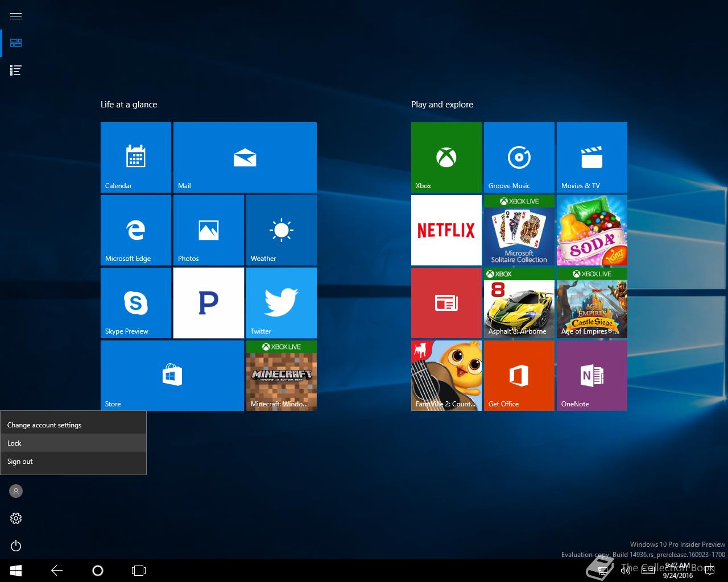Open volume control in system tray
Screen dimensions: 728x582
point(626,571)
